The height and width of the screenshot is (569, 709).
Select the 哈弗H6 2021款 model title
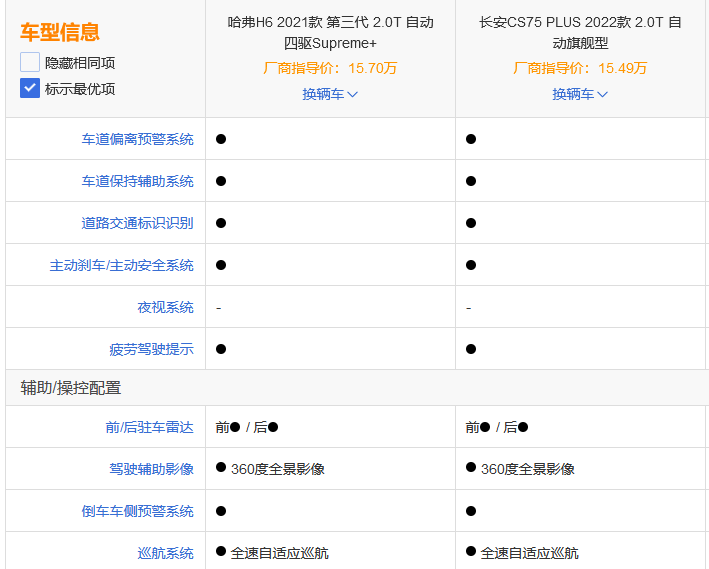tap(331, 33)
